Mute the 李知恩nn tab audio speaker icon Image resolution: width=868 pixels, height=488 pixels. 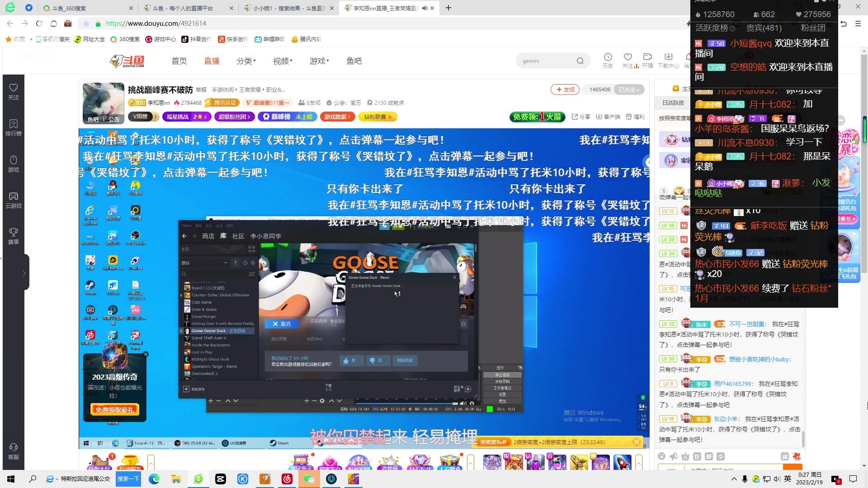(x=425, y=8)
